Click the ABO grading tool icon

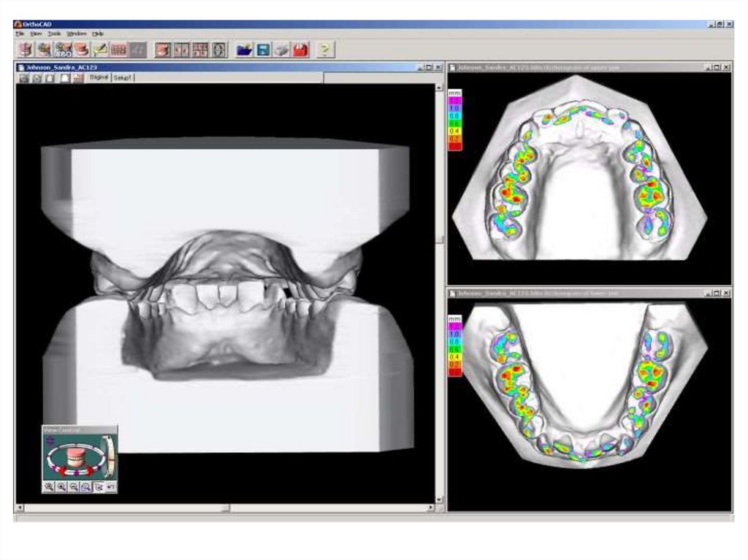coord(63,50)
